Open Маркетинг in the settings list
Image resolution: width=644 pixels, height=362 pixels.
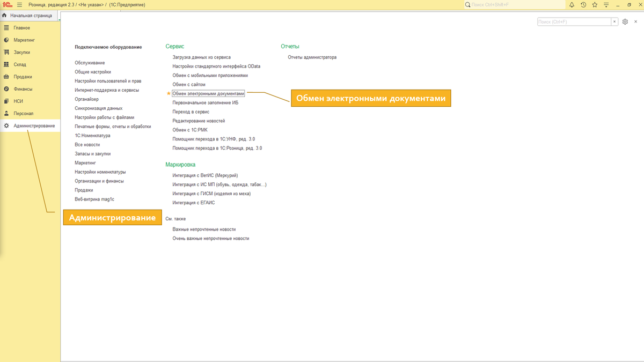point(85,163)
